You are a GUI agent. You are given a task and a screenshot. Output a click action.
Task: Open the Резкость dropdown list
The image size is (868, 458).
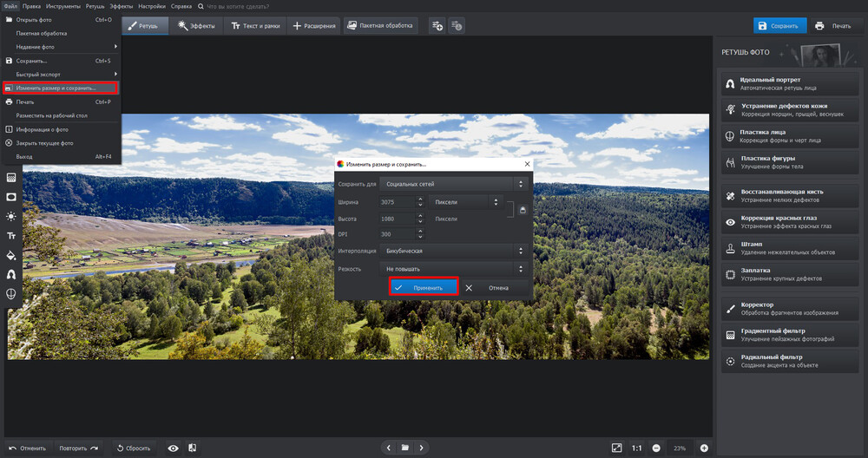[x=456, y=269]
